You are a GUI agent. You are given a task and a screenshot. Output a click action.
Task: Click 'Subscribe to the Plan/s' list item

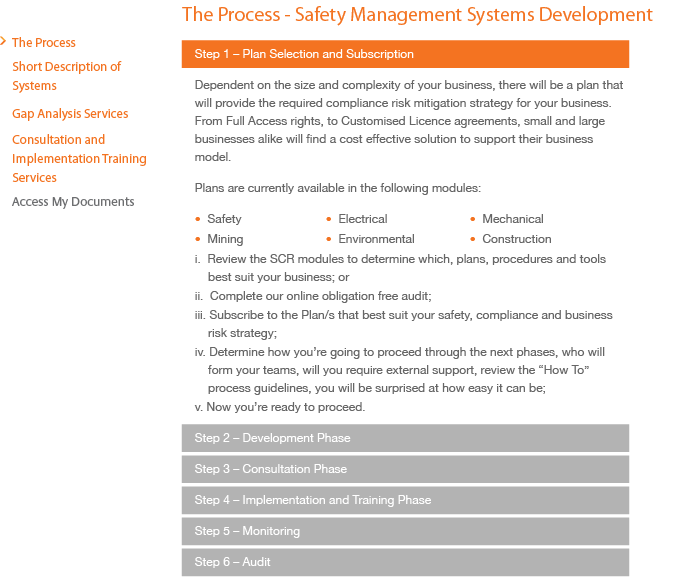point(403,324)
